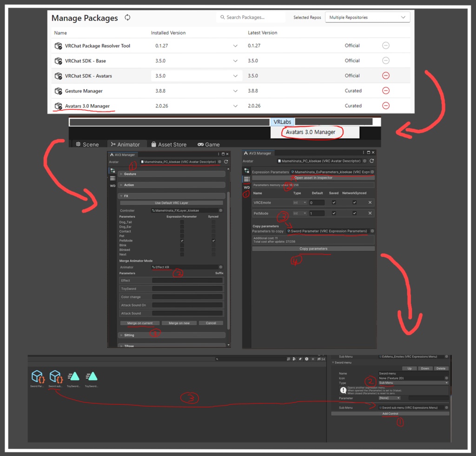Image resolution: width=476 pixels, height=456 pixels.
Task: Toggle the PetMode Synced checkbox in FX
Action: point(213,241)
